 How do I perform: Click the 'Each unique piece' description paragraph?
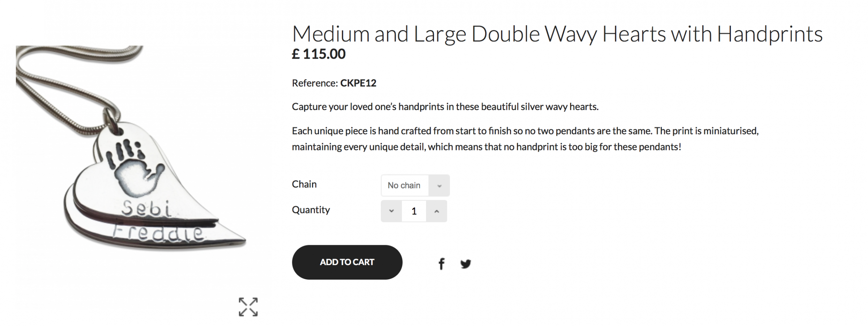tap(524, 139)
